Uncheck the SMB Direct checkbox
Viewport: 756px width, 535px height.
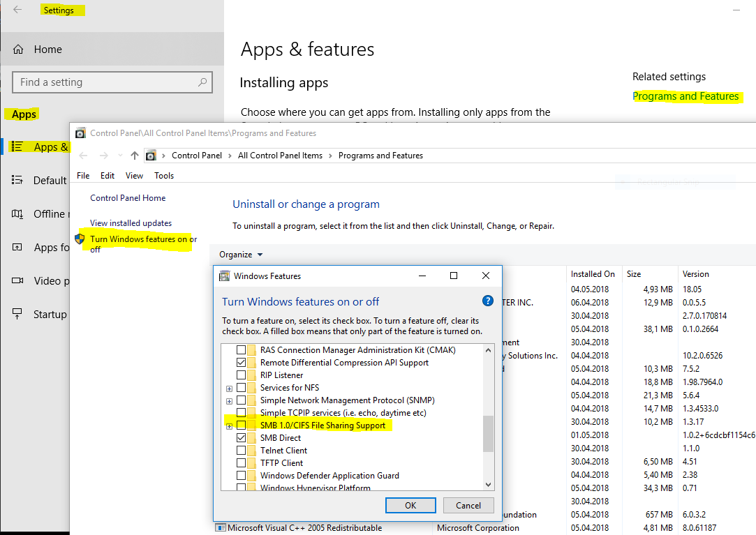(241, 437)
